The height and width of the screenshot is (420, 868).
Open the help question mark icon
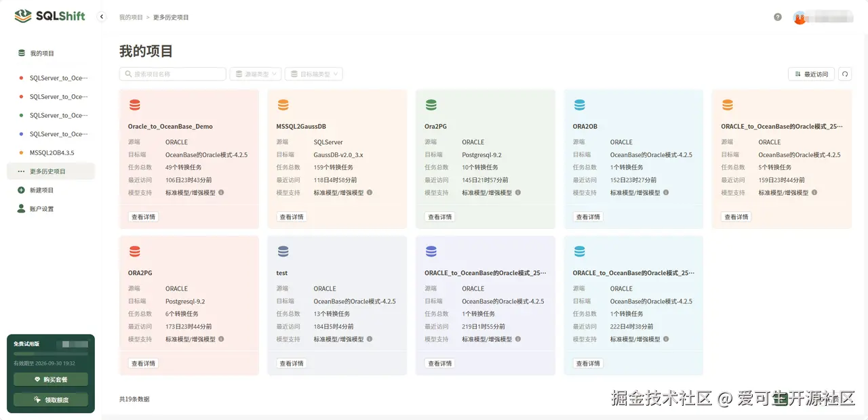pyautogui.click(x=778, y=17)
